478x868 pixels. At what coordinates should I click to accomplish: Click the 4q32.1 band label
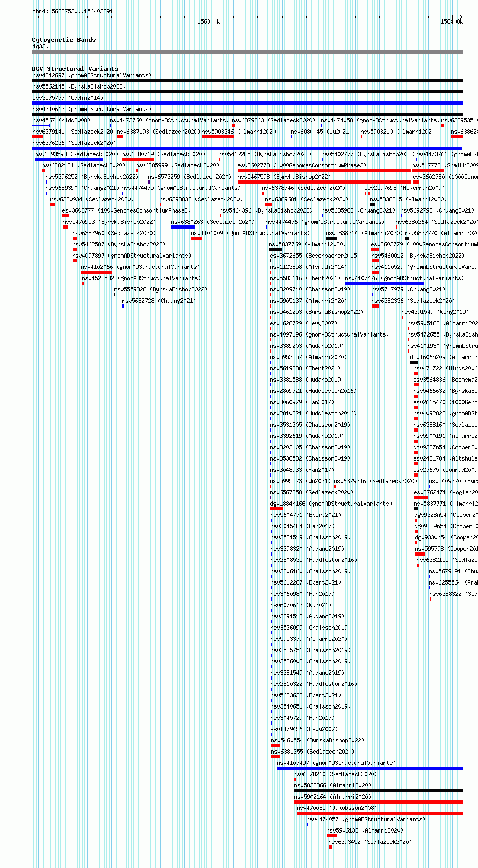coord(42,46)
